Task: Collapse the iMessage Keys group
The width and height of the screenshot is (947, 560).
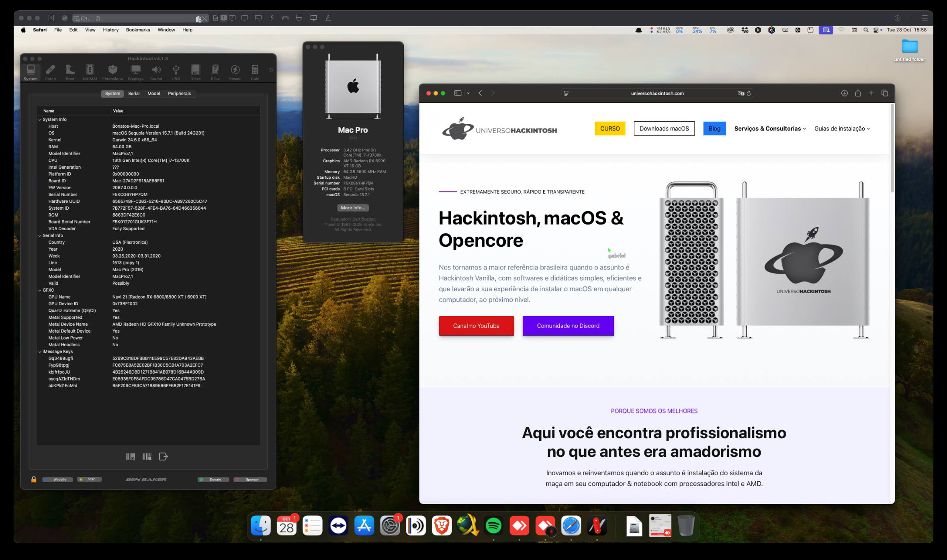Action: pyautogui.click(x=40, y=352)
